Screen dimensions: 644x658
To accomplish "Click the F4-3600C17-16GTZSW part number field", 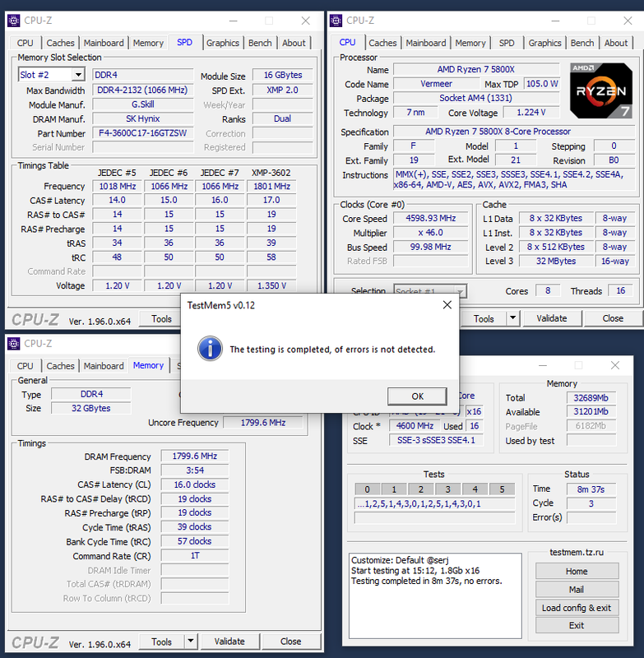I will [x=142, y=133].
